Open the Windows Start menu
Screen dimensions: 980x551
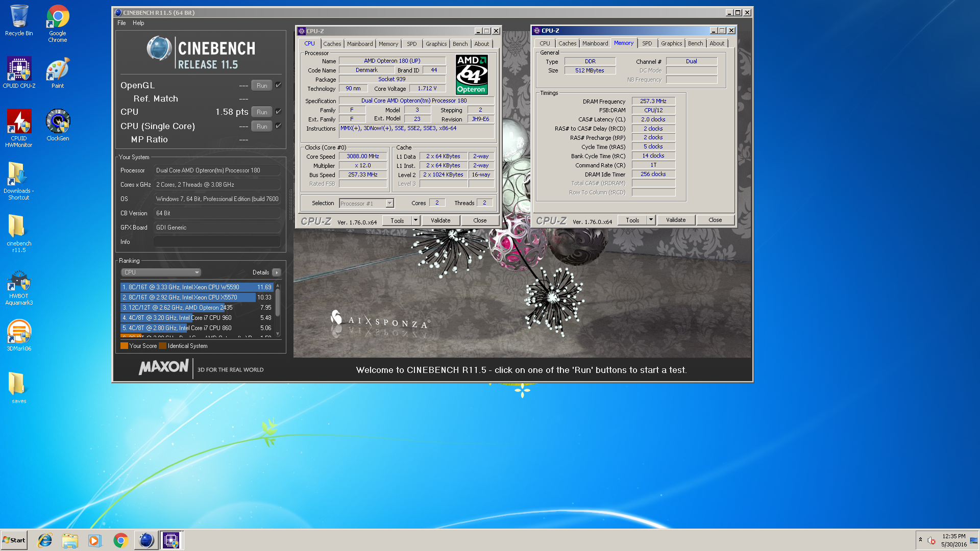point(14,540)
